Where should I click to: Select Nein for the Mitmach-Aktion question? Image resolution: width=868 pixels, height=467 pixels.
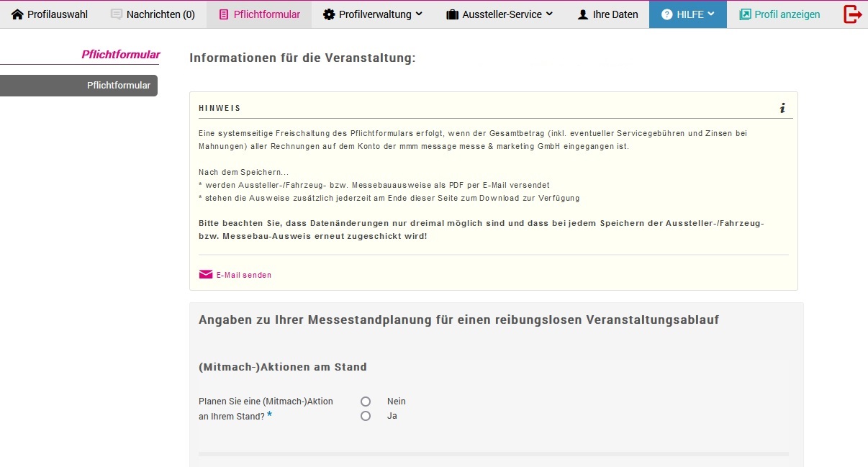click(366, 401)
